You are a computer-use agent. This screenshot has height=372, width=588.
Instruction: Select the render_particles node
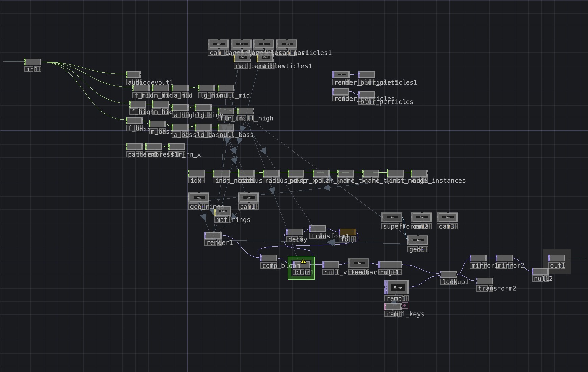341,91
